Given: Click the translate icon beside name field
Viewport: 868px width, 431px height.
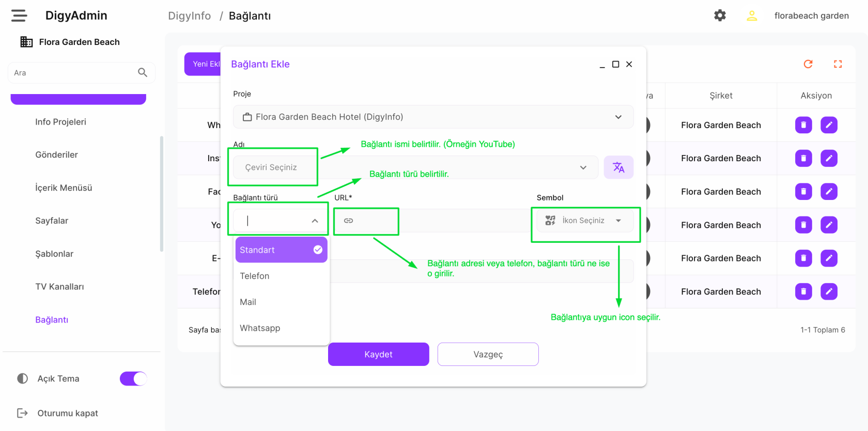Looking at the screenshot, I should pyautogui.click(x=618, y=167).
